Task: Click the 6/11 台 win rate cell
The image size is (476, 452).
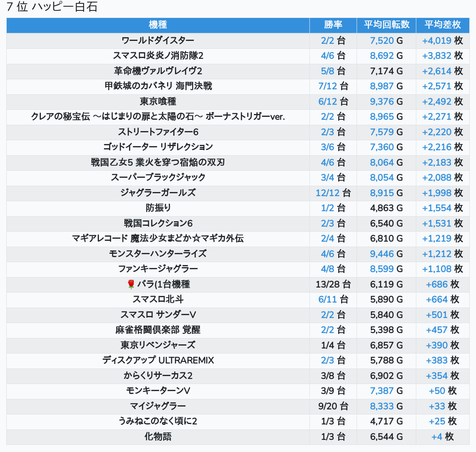Action: coord(333,299)
